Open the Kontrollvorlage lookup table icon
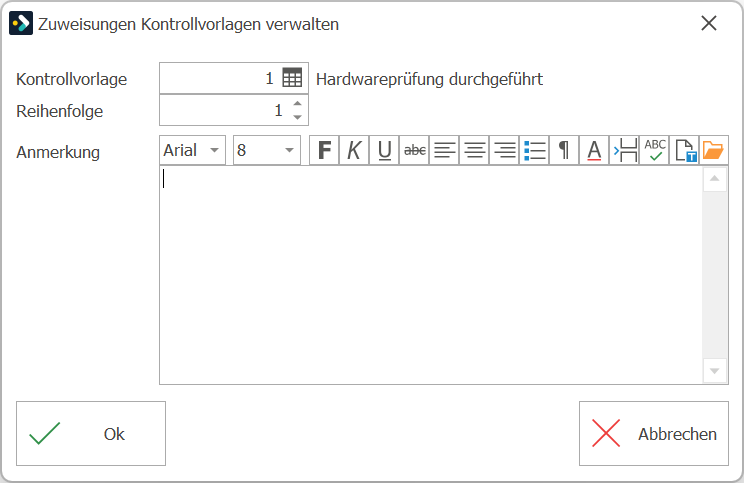744x483 pixels. 292,78
